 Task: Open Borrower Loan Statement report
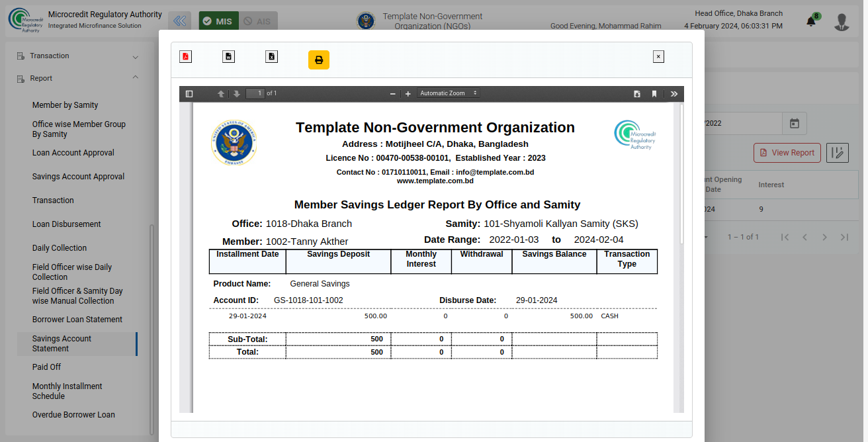pyautogui.click(x=77, y=320)
